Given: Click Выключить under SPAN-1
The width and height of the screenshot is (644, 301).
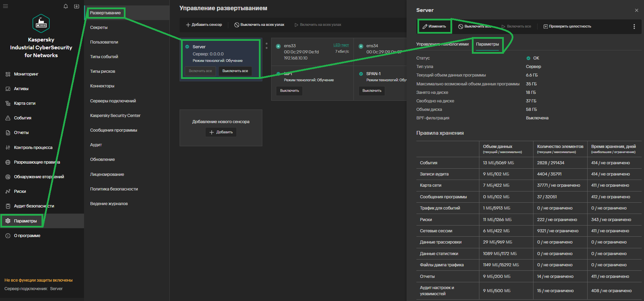Looking at the screenshot, I should [371, 90].
